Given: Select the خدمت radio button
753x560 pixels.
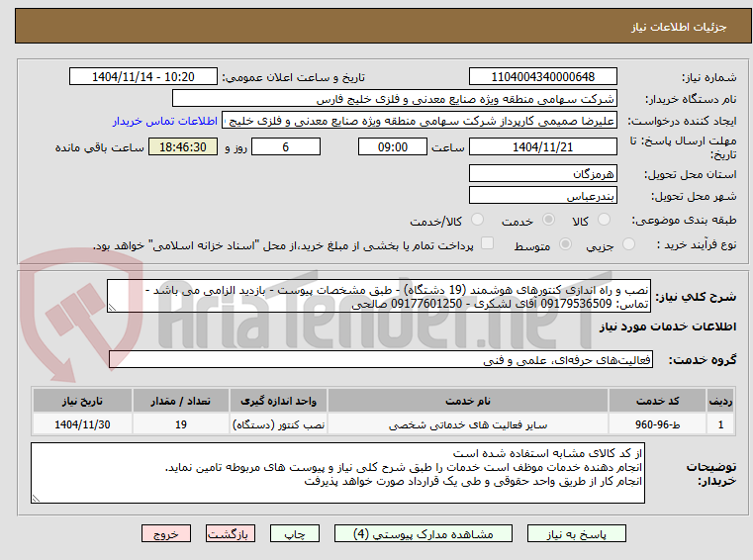Looking at the screenshot, I should coord(548,220).
